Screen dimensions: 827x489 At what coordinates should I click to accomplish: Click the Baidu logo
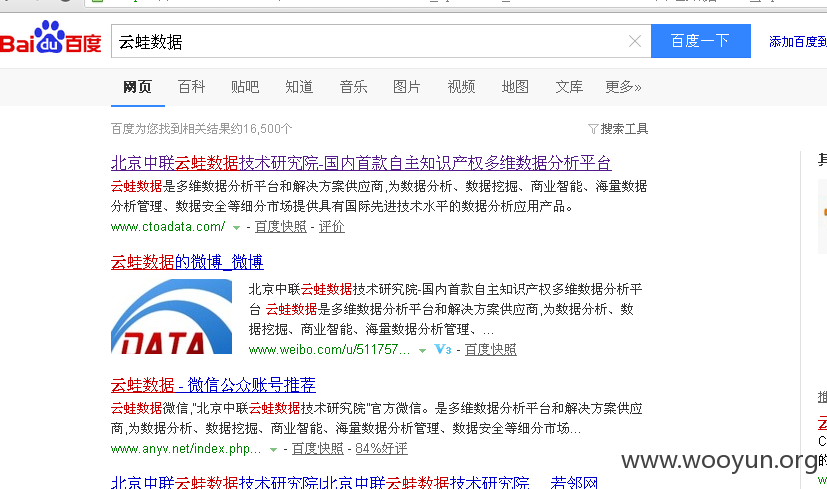coord(51,38)
